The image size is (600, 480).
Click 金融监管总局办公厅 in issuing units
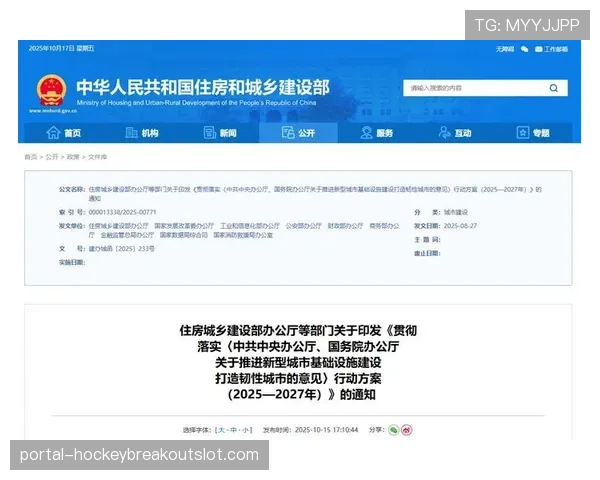pyautogui.click(x=127, y=235)
